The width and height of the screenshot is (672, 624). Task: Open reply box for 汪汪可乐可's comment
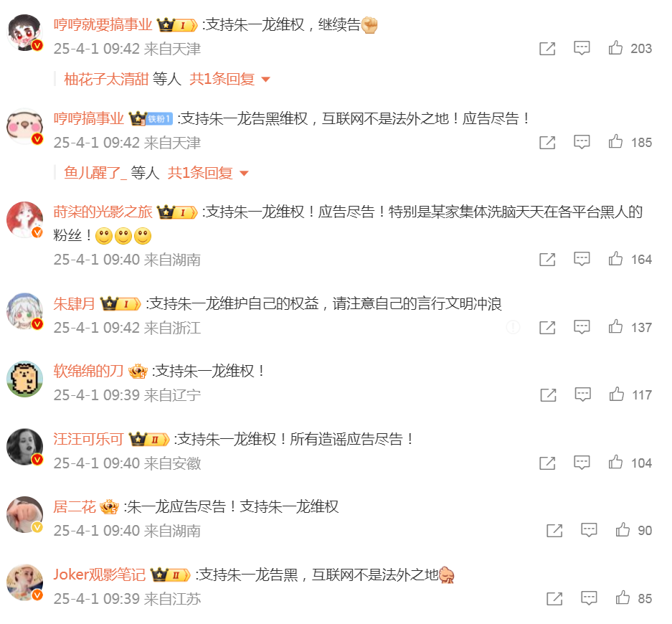point(582,463)
